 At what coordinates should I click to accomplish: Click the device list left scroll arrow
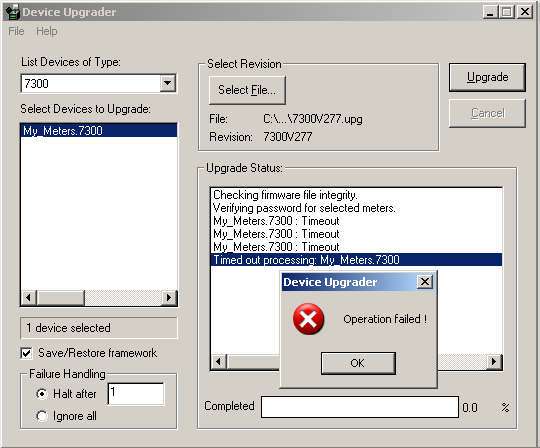[x=29, y=297]
